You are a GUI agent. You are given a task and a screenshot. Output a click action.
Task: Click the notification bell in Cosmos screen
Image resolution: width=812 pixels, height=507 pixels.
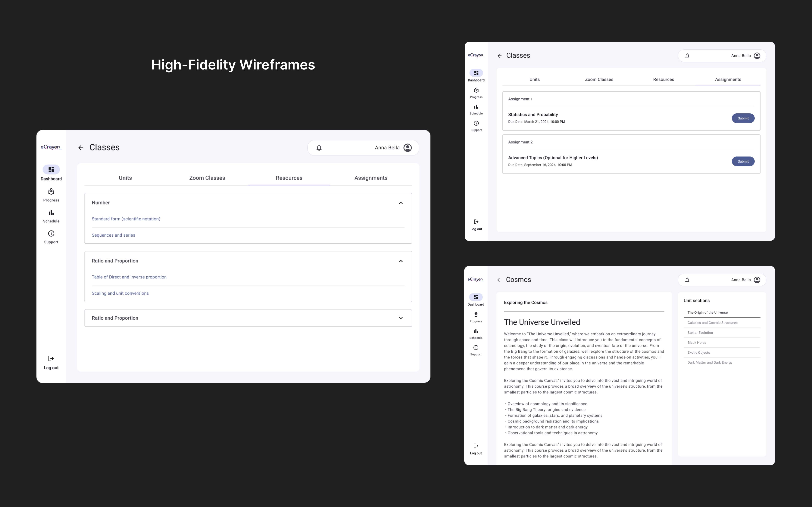coord(687,280)
